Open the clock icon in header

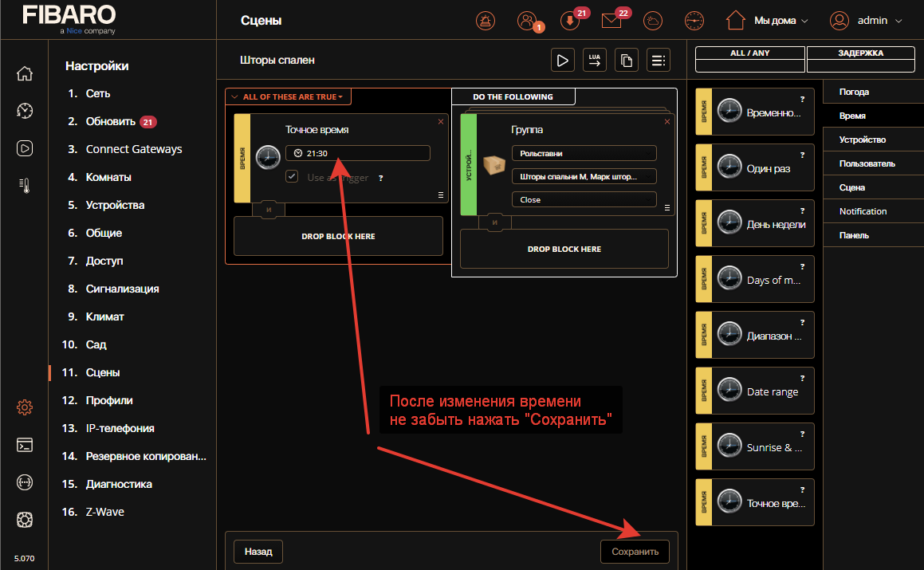tap(694, 21)
